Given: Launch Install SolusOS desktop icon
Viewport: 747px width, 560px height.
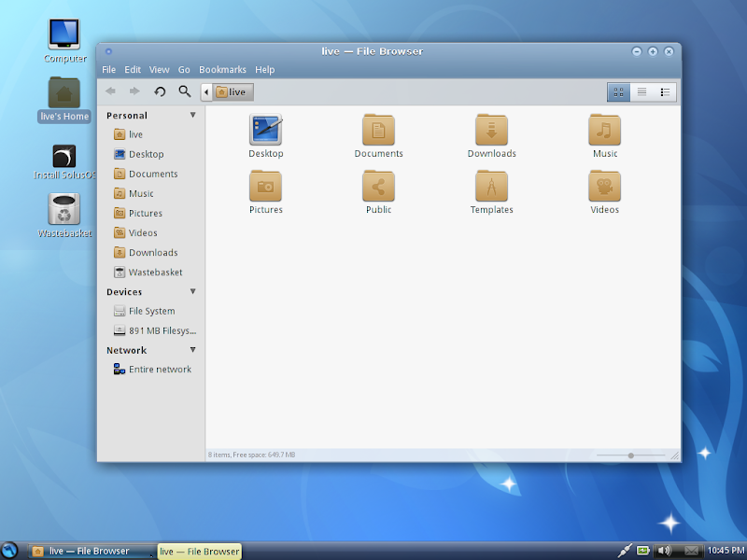Looking at the screenshot, I should click(64, 156).
